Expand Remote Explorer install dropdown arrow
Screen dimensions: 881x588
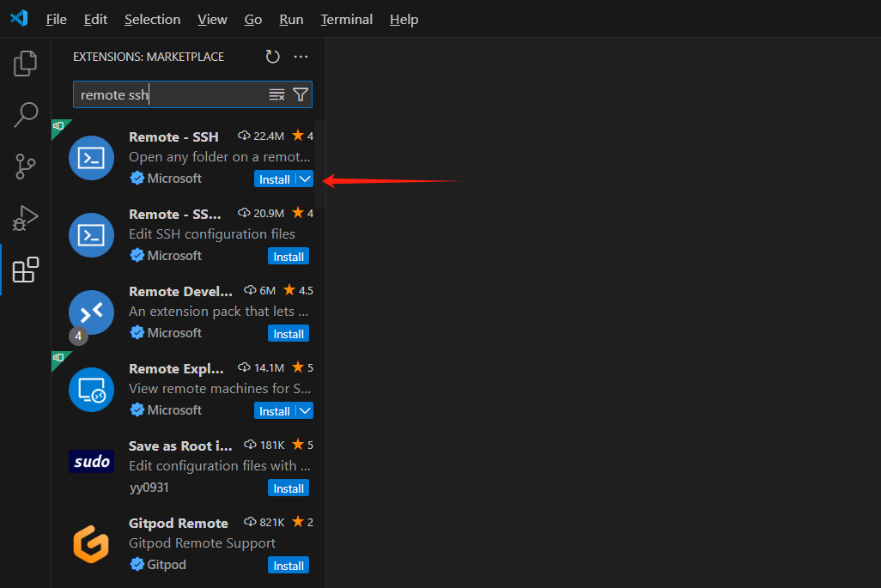pyautogui.click(x=305, y=410)
